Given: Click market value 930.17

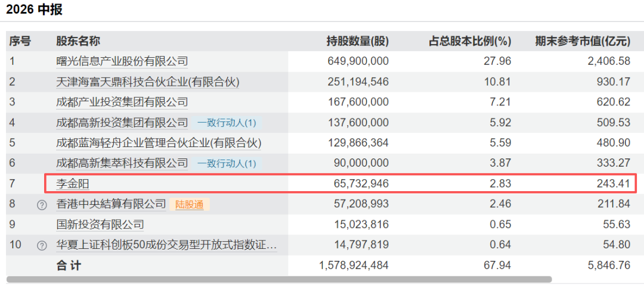Looking at the screenshot, I should pyautogui.click(x=614, y=82).
